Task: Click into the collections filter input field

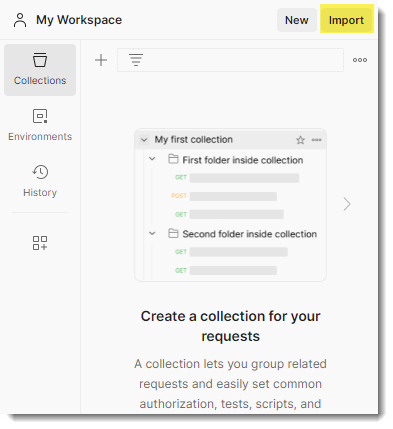Action: coord(230,60)
